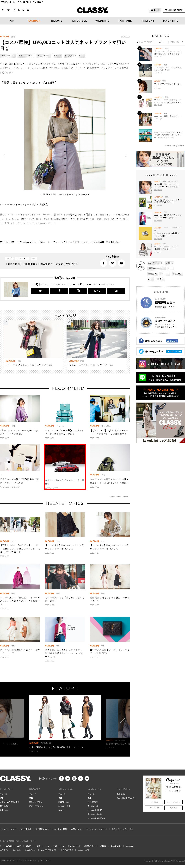Viewport: 185px width, 868px height.
Task: Open the mail envelope icon in the top header
Action: [28, 10]
